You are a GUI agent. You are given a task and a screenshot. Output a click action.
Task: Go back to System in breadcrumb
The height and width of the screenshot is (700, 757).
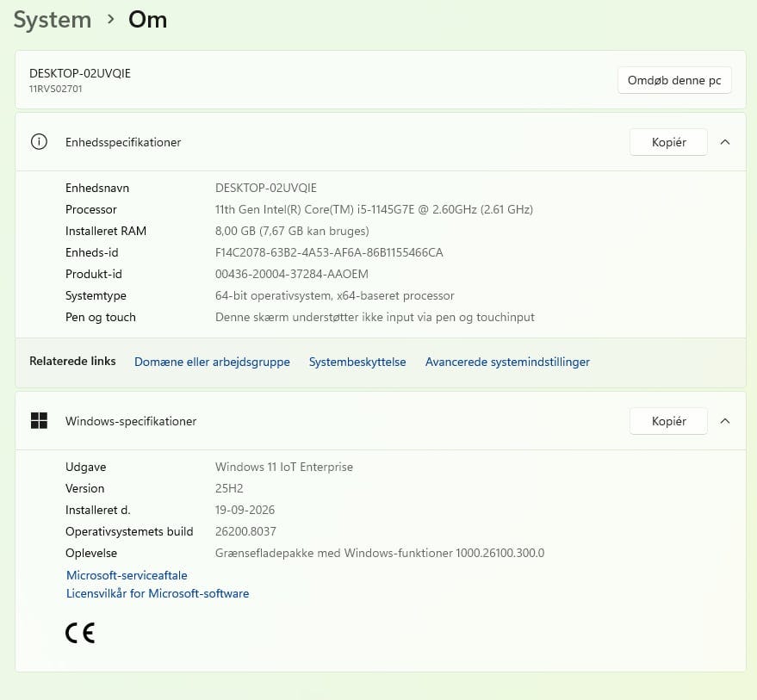53,21
